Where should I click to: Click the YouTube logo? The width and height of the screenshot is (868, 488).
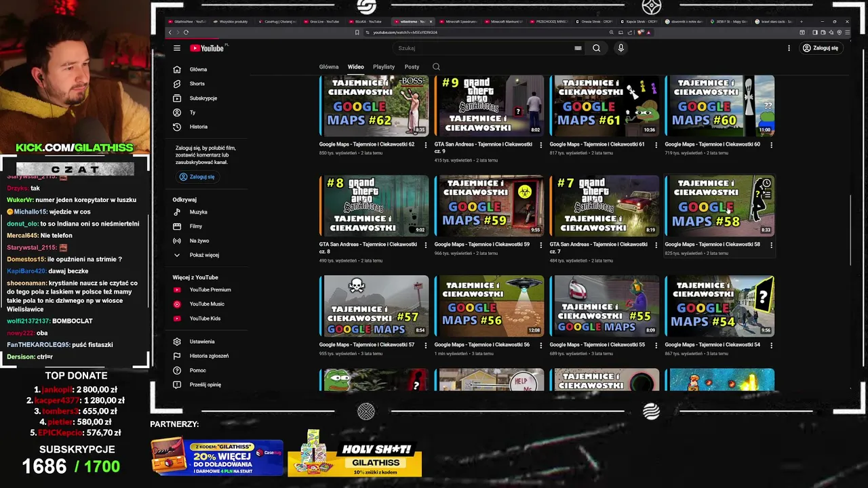(x=207, y=48)
